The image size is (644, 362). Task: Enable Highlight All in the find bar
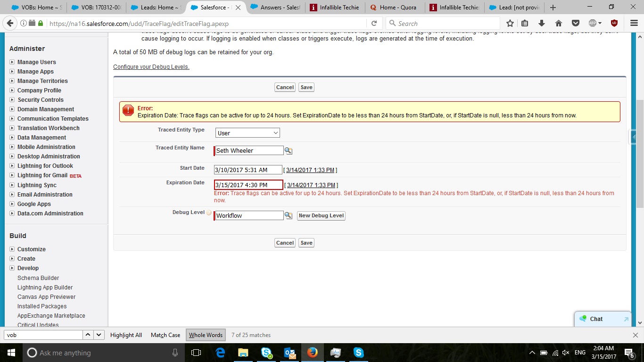pyautogui.click(x=125, y=335)
